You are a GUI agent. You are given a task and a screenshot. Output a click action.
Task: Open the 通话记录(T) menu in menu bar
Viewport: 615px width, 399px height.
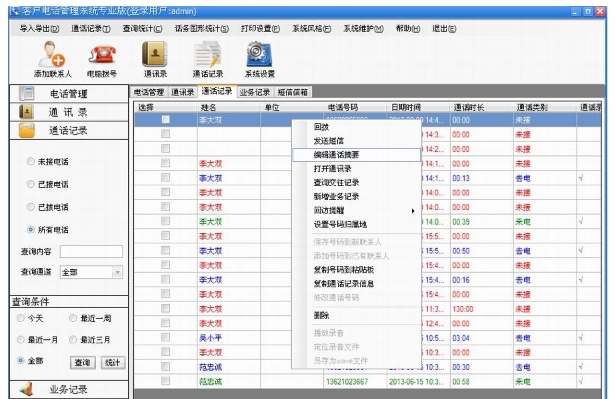[91, 29]
